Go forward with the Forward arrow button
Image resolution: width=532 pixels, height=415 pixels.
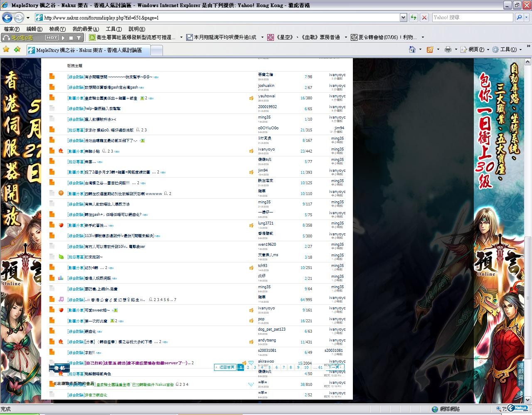(19, 17)
